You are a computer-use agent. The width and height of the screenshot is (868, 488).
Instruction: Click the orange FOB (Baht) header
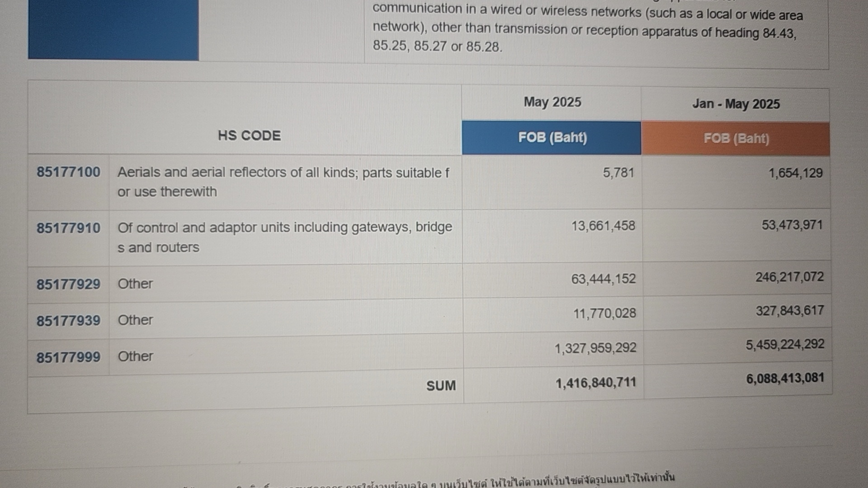(x=736, y=139)
